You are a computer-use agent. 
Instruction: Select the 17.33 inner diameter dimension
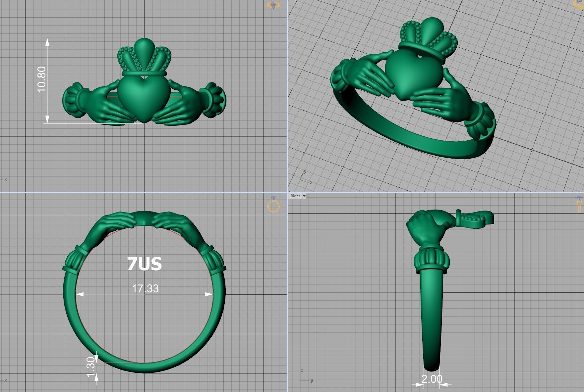pos(145,289)
